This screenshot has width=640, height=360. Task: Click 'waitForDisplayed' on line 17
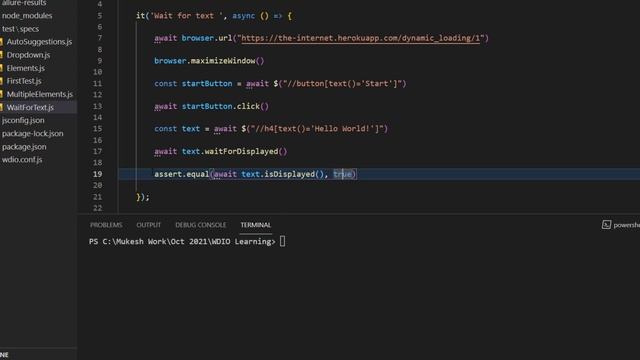(x=241, y=151)
